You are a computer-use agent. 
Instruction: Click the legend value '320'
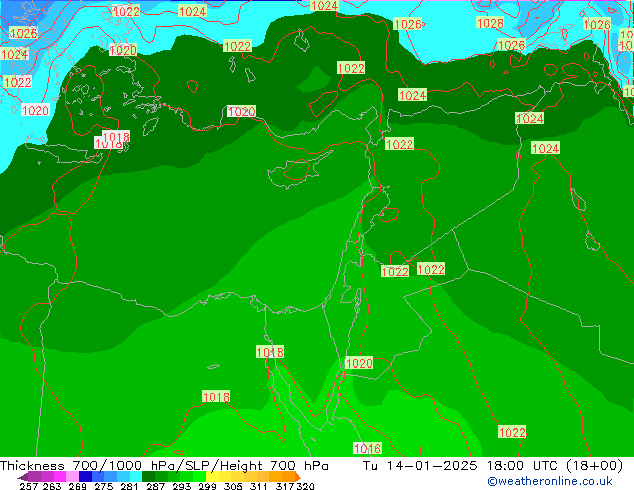click(x=305, y=486)
